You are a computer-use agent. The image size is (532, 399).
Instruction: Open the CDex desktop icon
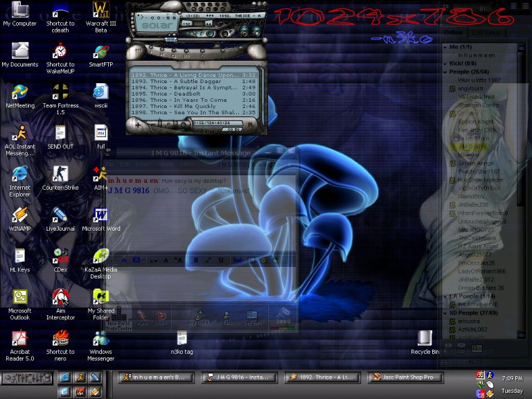click(x=60, y=260)
